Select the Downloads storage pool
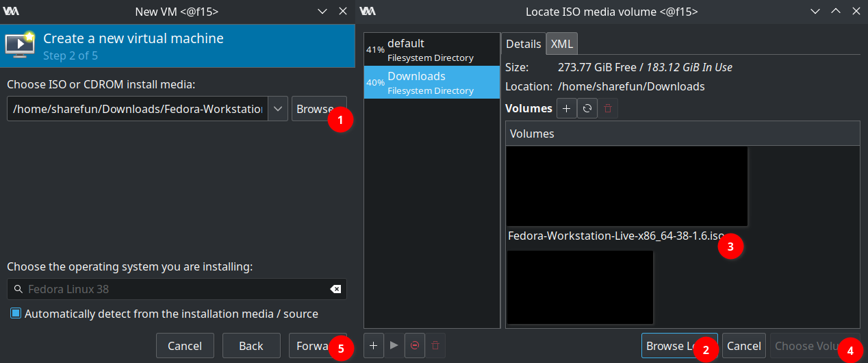 click(x=432, y=82)
